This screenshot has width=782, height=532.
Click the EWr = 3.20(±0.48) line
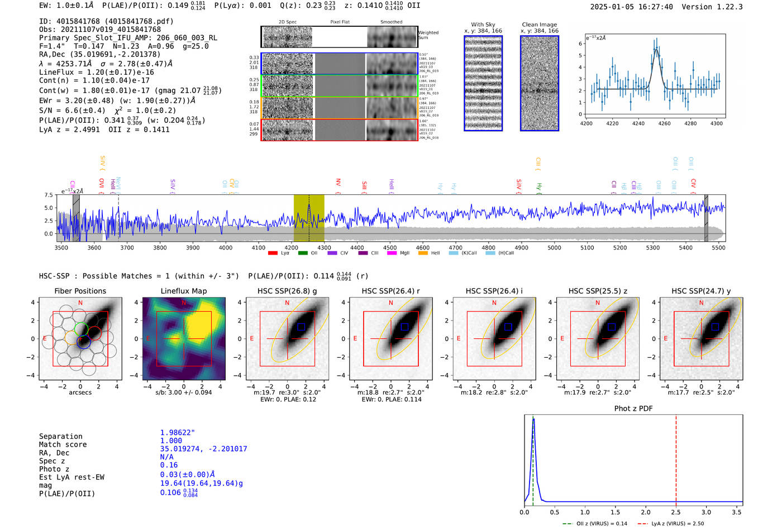pos(117,101)
